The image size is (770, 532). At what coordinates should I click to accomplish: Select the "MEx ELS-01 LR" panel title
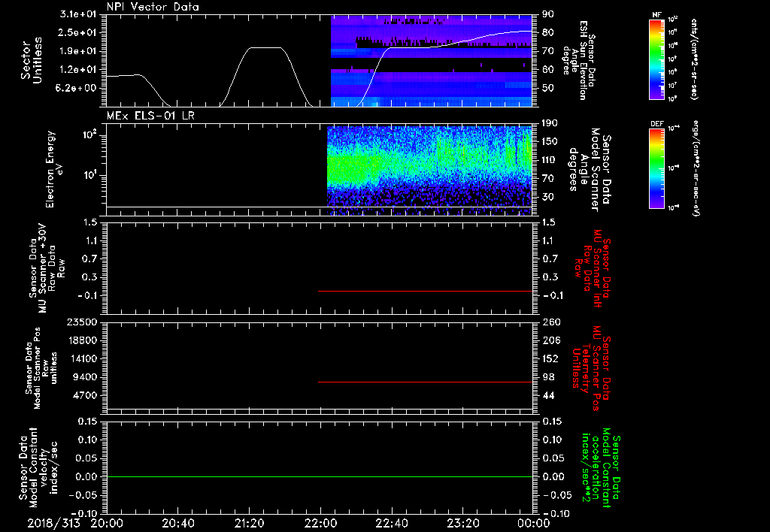point(150,116)
